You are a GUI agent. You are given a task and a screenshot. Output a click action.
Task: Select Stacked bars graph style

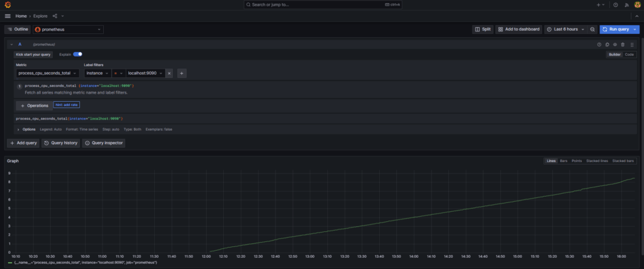coord(623,161)
